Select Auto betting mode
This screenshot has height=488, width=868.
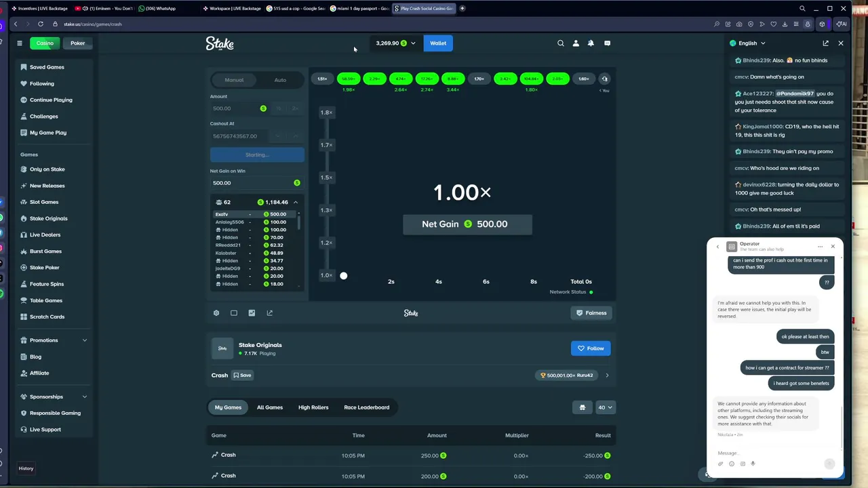280,80
